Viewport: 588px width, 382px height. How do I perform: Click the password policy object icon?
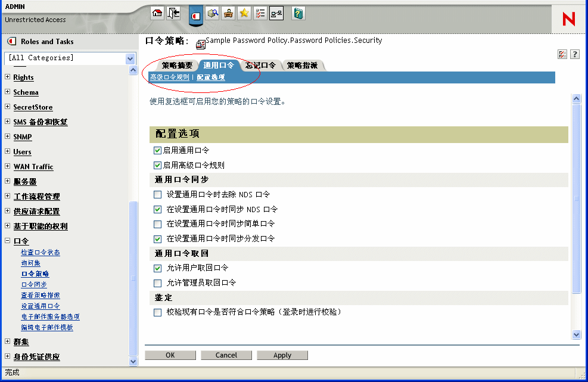pos(201,45)
